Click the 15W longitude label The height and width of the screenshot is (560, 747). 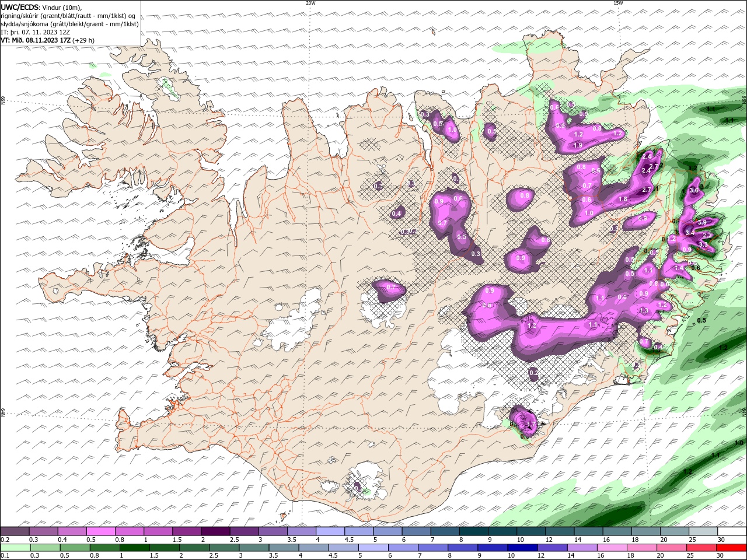pos(618,3)
